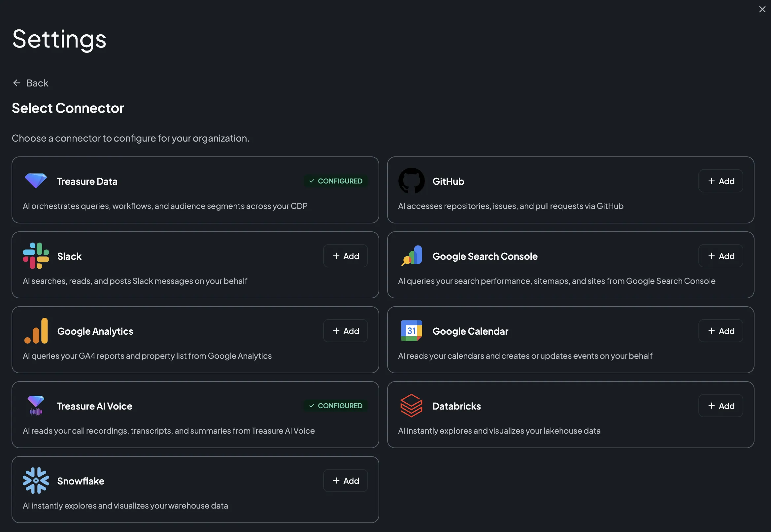Click the CONFIGURED badge on Treasure AI Voice
Viewport: 771px width, 532px height.
coord(336,406)
